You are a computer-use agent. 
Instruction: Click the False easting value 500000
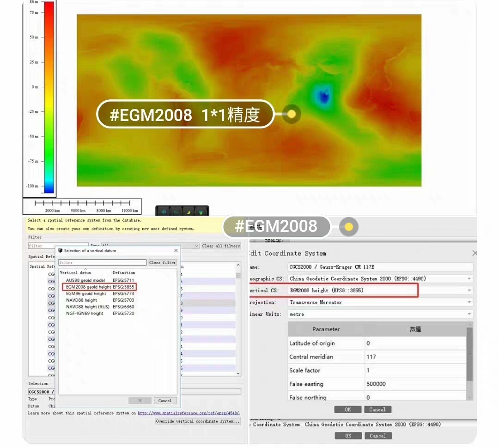(x=415, y=384)
